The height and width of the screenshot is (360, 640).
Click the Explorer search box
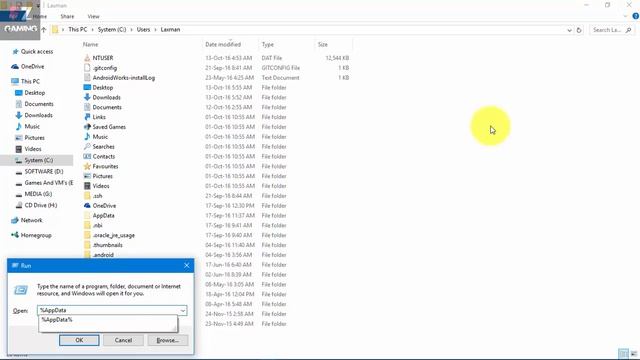611,30
